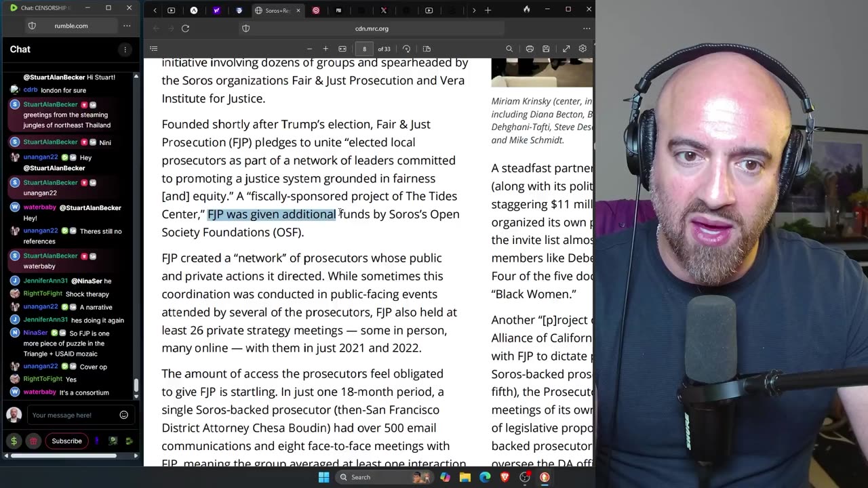The height and width of the screenshot is (488, 868).
Task: Click the cdn.mrc.org address bar
Action: [x=372, y=28]
